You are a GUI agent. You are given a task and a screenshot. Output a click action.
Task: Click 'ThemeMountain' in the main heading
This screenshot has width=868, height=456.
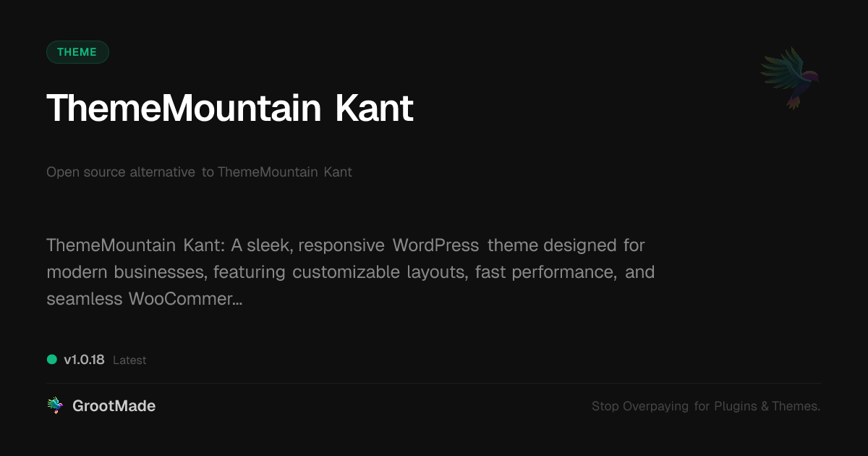click(184, 109)
